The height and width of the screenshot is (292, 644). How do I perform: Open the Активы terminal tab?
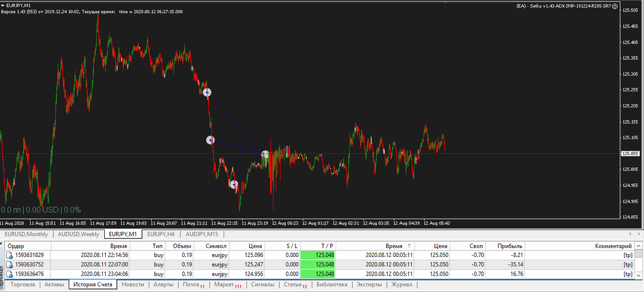(x=54, y=285)
